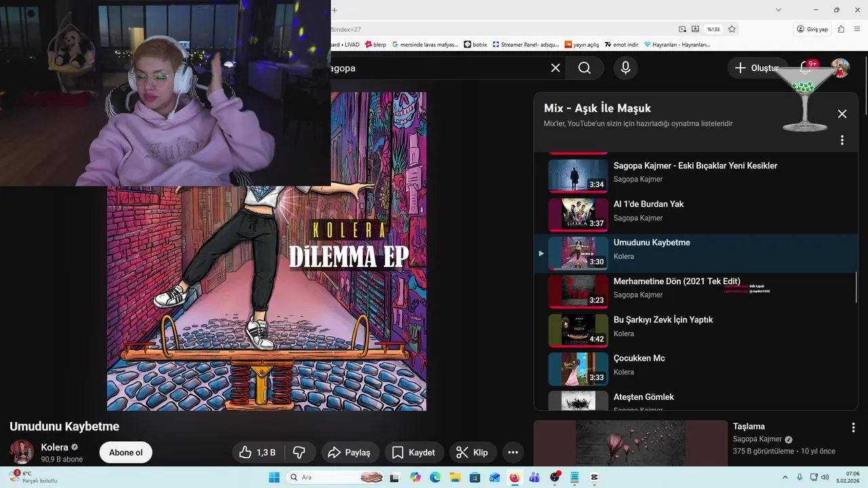Open Microsoft Store from the taskbar
The height and width of the screenshot is (488, 868).
[x=475, y=477]
